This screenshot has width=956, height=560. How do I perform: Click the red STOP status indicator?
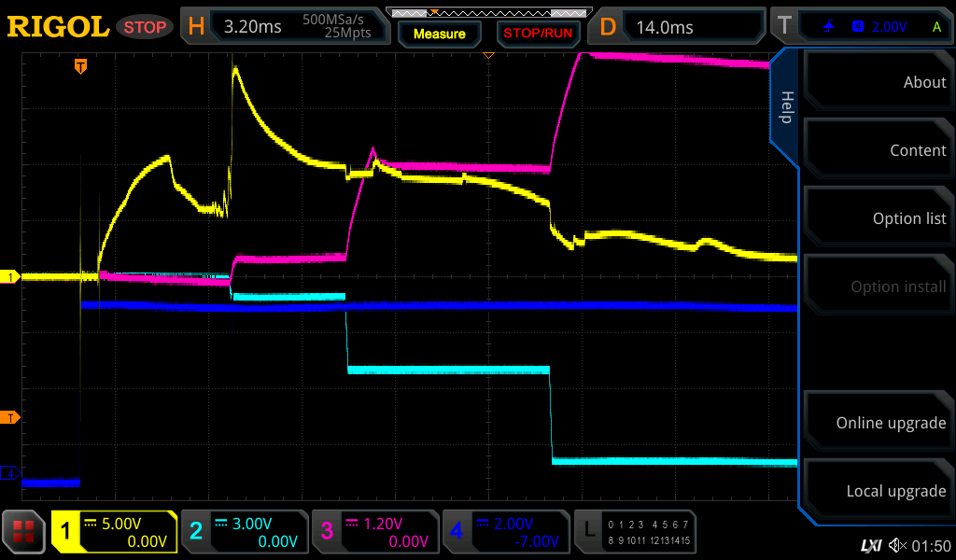coord(145,27)
